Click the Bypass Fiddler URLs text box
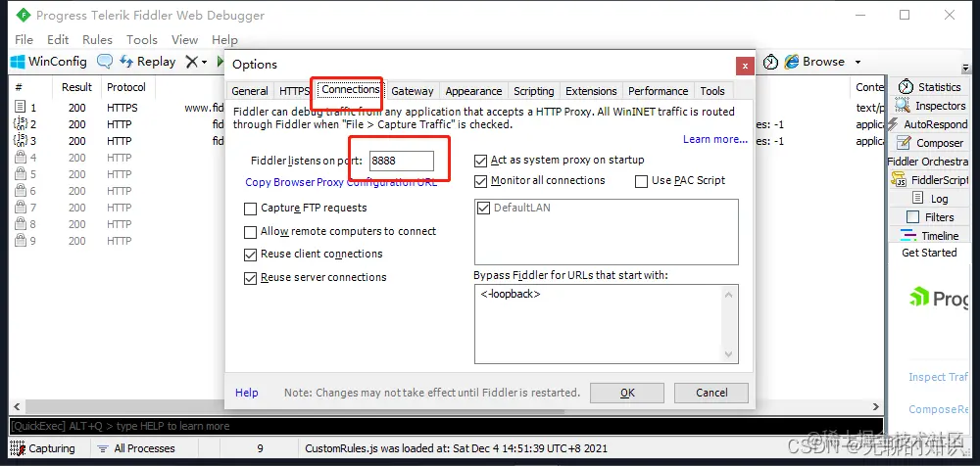The height and width of the screenshot is (466, 980). (x=607, y=324)
